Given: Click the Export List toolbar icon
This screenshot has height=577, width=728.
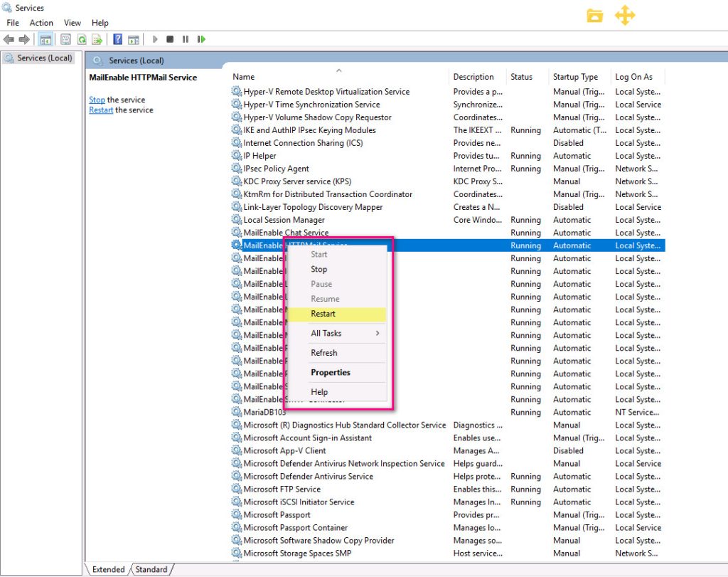Looking at the screenshot, I should click(x=97, y=40).
